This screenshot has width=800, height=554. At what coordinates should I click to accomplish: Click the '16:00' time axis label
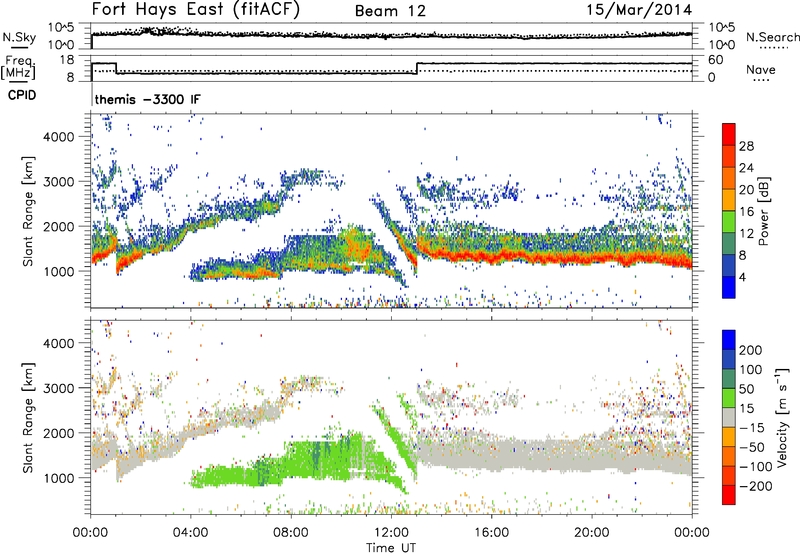[x=491, y=533]
